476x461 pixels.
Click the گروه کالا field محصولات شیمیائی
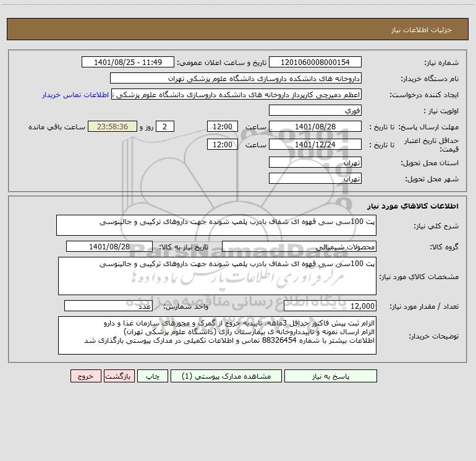pyautogui.click(x=299, y=246)
